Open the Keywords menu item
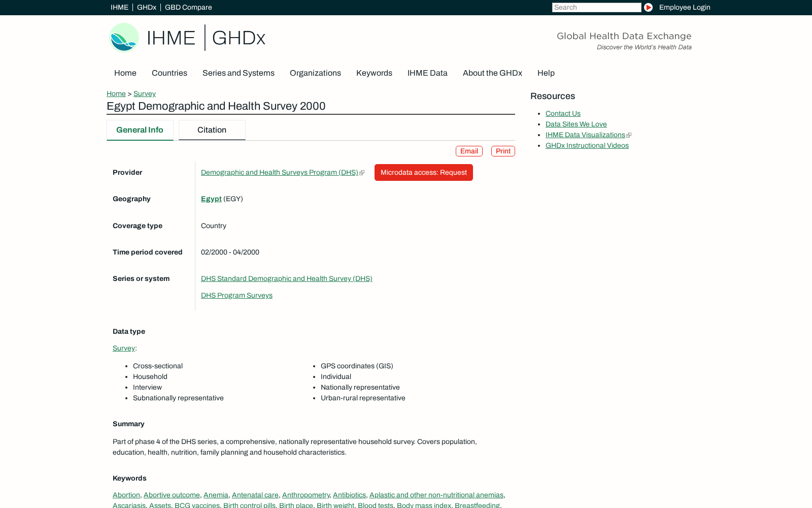 pos(374,73)
